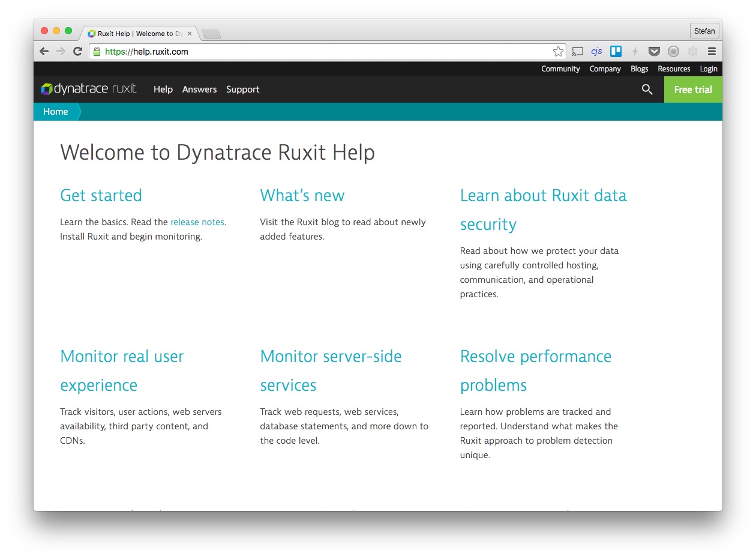
Task: Click text "Read about how we protect your data"
Action: (x=539, y=251)
